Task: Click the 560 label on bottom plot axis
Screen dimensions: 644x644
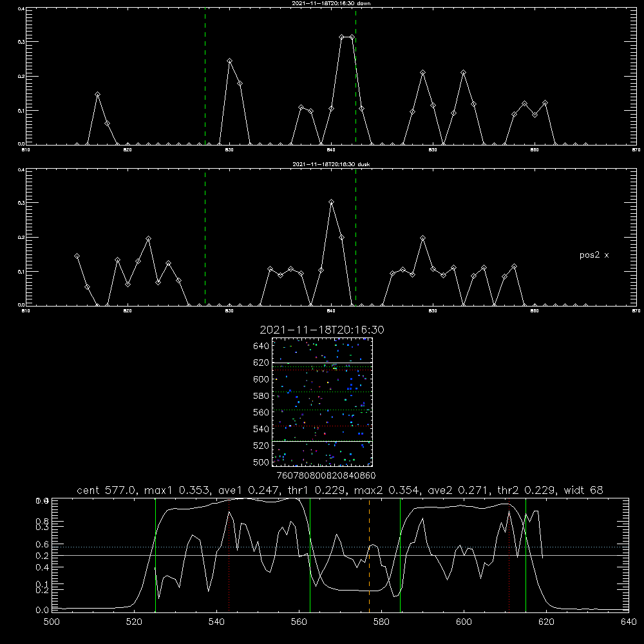Action: pyautogui.click(x=299, y=622)
